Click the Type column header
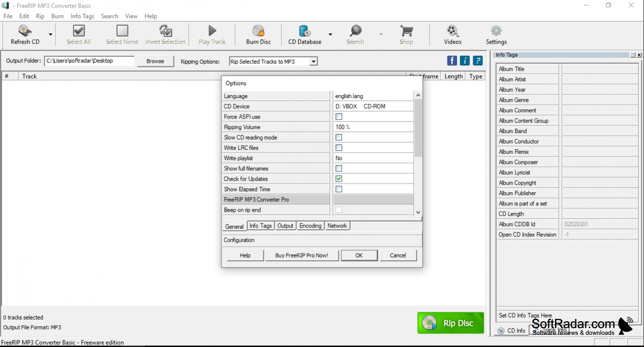The width and height of the screenshot is (644, 347). tap(476, 76)
